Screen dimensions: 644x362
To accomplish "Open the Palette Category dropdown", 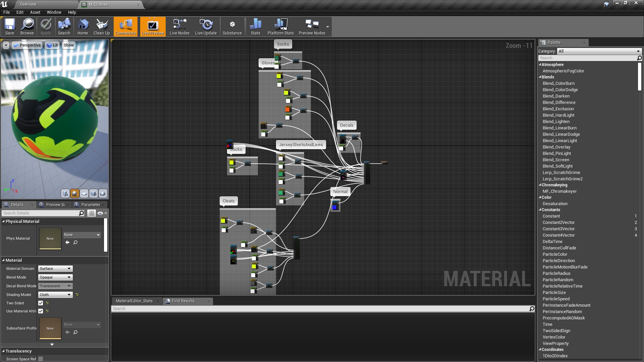I will [x=599, y=51].
